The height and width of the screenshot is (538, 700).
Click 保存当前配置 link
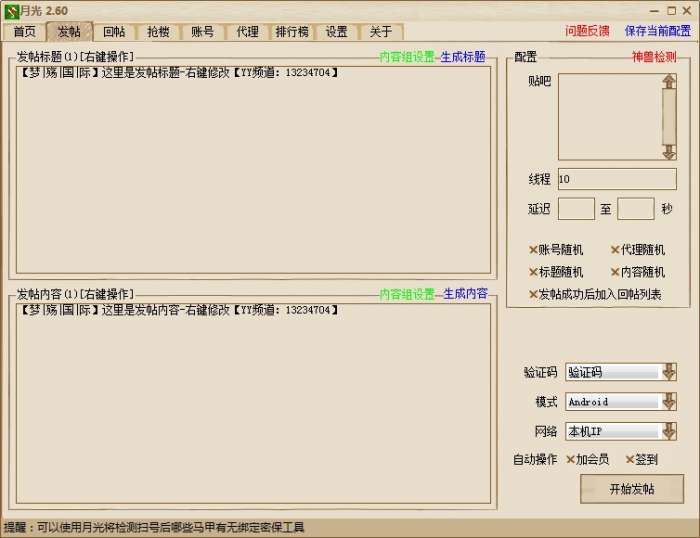658,31
